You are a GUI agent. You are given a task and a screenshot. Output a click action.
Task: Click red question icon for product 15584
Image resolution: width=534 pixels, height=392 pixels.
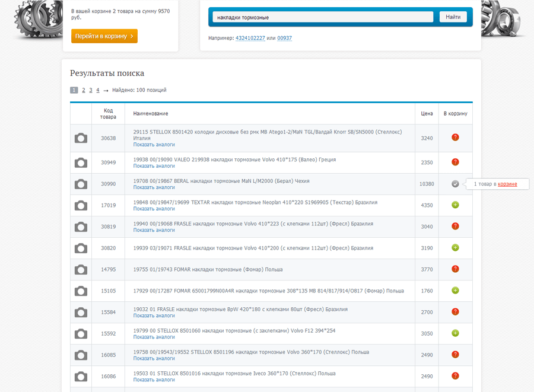pos(455,312)
